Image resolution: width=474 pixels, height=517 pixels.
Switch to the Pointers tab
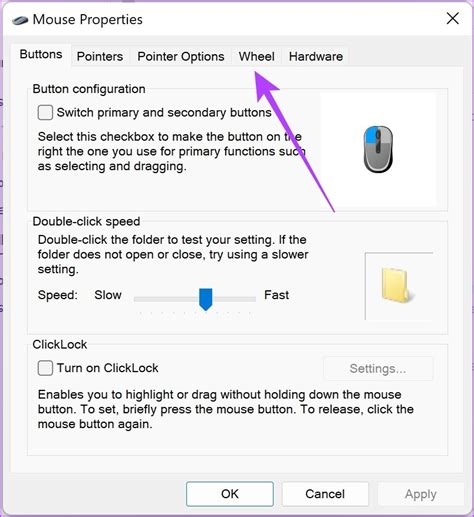[100, 56]
